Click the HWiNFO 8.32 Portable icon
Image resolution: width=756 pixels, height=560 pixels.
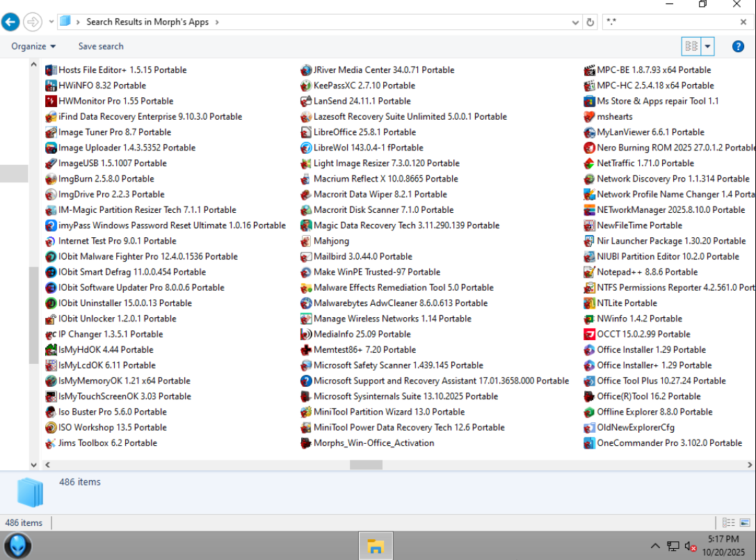[x=51, y=86]
